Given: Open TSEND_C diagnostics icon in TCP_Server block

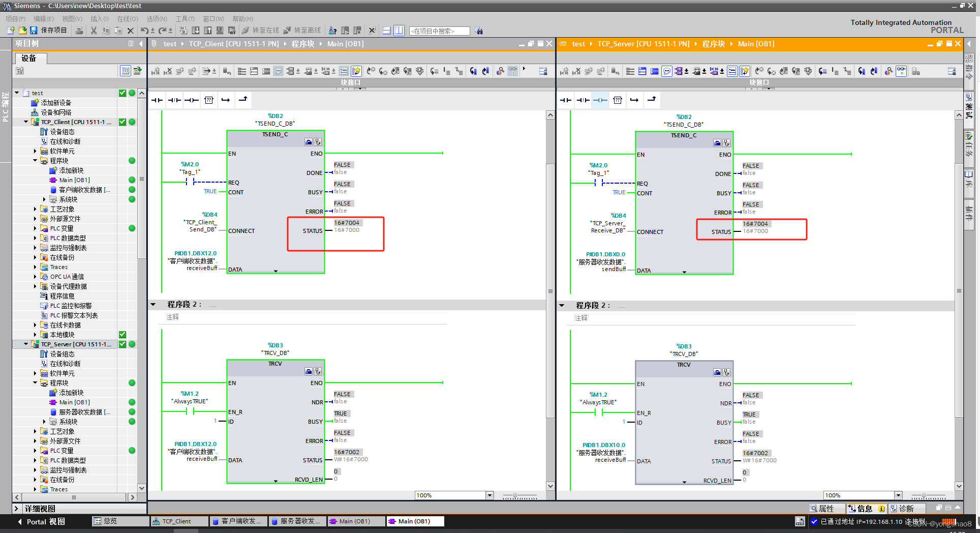Looking at the screenshot, I should pyautogui.click(x=726, y=143).
